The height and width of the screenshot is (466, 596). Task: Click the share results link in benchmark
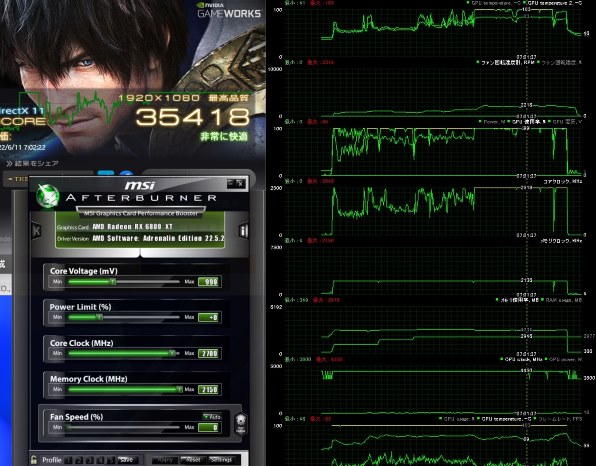(x=32, y=163)
